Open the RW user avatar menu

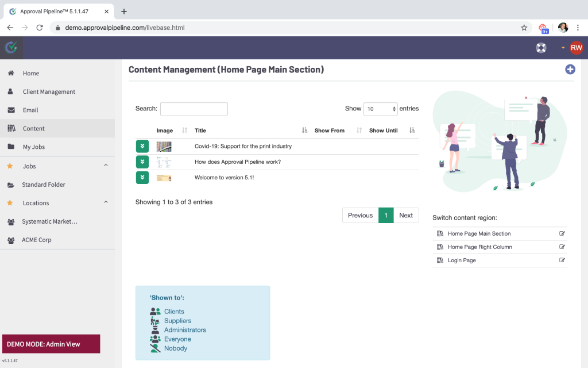[x=576, y=48]
